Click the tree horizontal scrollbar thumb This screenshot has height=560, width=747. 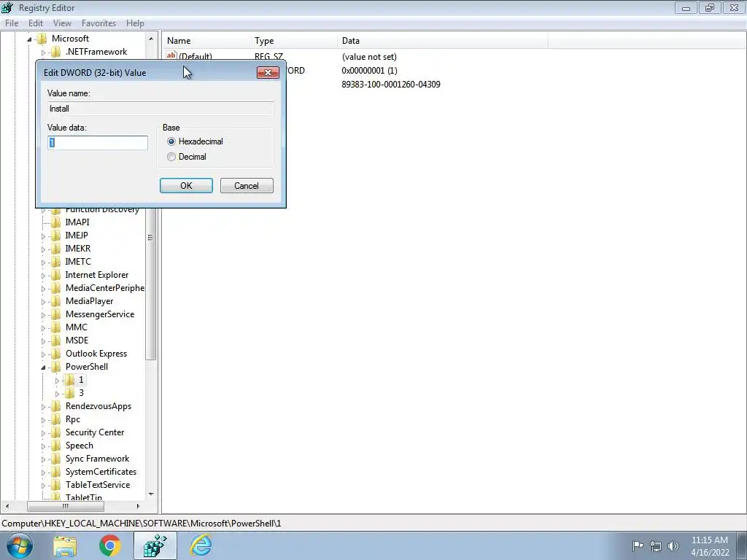66,506
